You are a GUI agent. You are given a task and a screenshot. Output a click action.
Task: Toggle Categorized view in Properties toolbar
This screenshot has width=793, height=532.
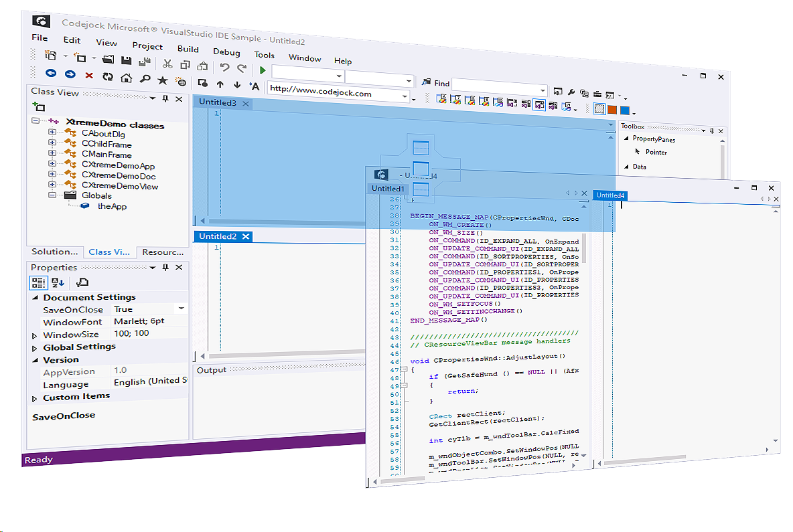tap(38, 282)
